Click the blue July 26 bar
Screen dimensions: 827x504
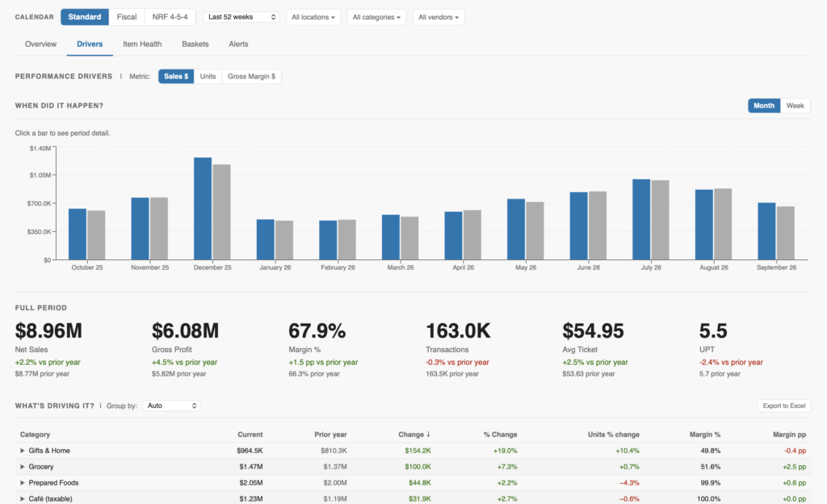pyautogui.click(x=641, y=220)
